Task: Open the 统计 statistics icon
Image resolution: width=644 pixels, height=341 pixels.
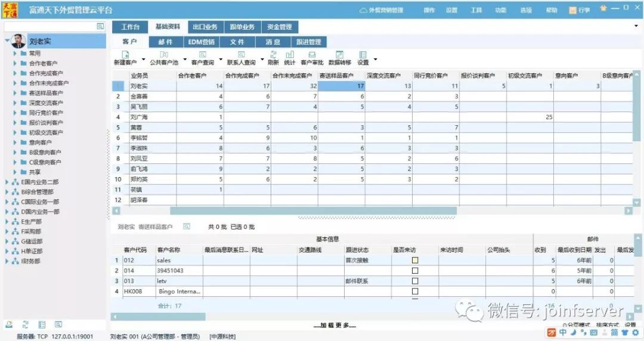Action: point(290,55)
